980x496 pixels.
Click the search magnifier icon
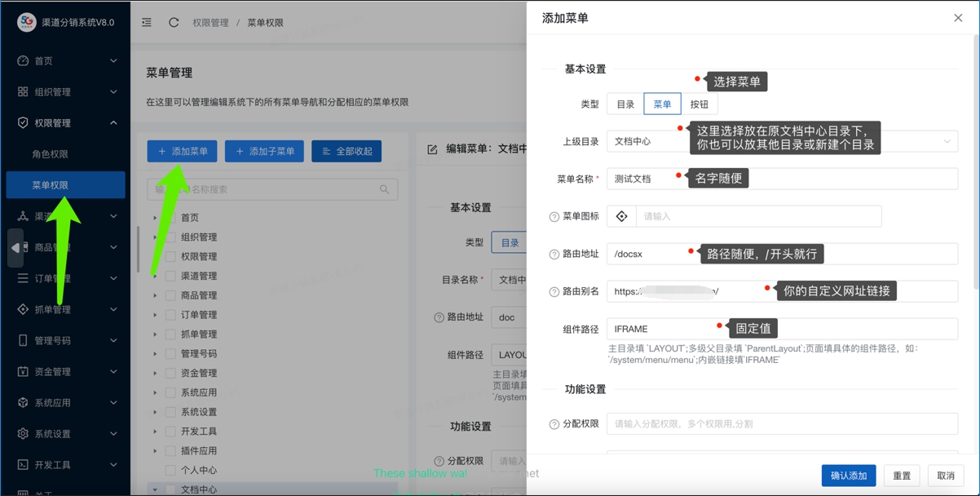(x=384, y=189)
